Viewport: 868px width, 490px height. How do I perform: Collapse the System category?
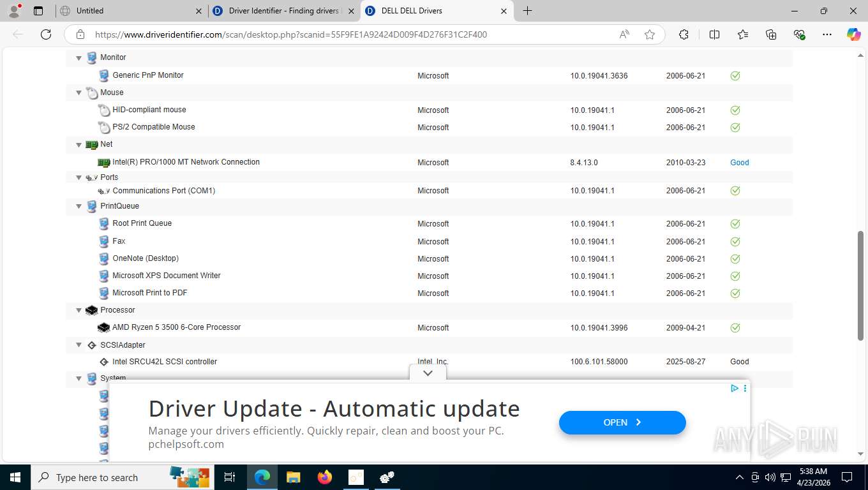click(x=79, y=378)
